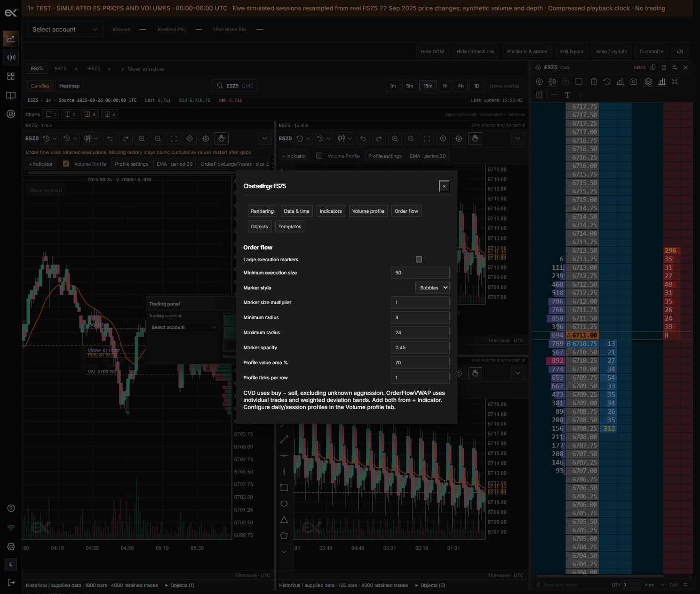Click the trash icon in DOM toolbar

click(x=594, y=81)
